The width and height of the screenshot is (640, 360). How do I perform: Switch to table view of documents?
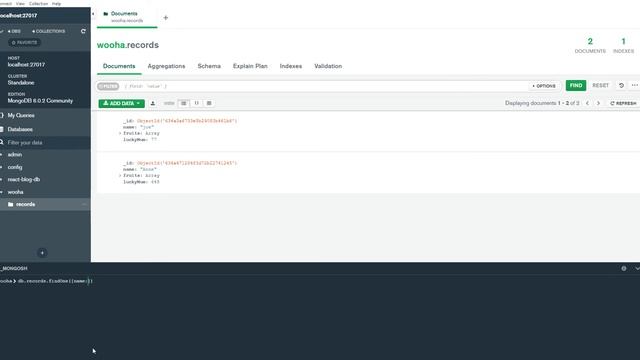pos(209,103)
